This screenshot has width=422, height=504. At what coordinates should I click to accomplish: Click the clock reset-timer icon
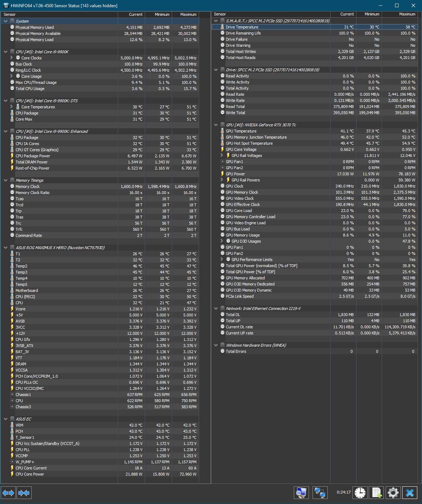click(360, 492)
